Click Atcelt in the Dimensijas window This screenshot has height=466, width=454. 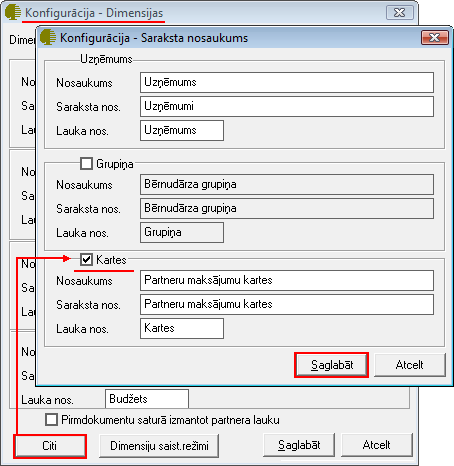point(377,445)
